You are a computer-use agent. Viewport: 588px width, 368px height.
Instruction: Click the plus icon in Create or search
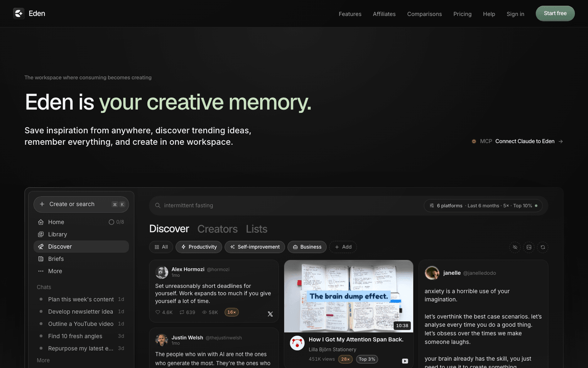point(42,204)
